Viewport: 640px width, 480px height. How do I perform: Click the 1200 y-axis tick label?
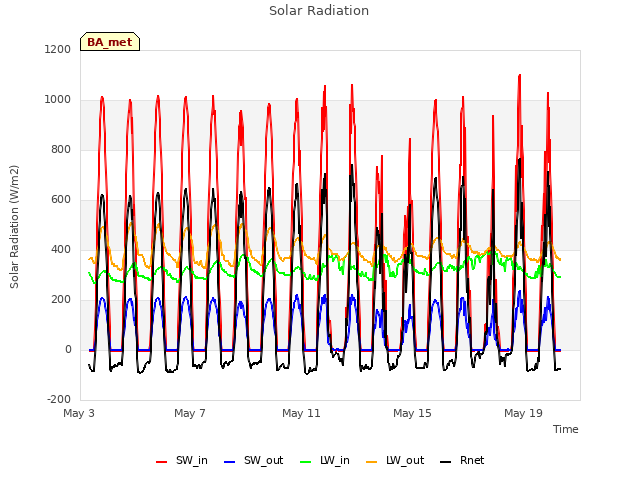tap(58, 49)
